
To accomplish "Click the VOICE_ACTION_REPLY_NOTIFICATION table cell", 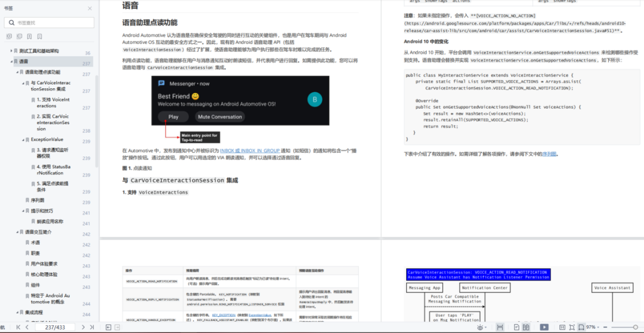I will [x=153, y=300].
